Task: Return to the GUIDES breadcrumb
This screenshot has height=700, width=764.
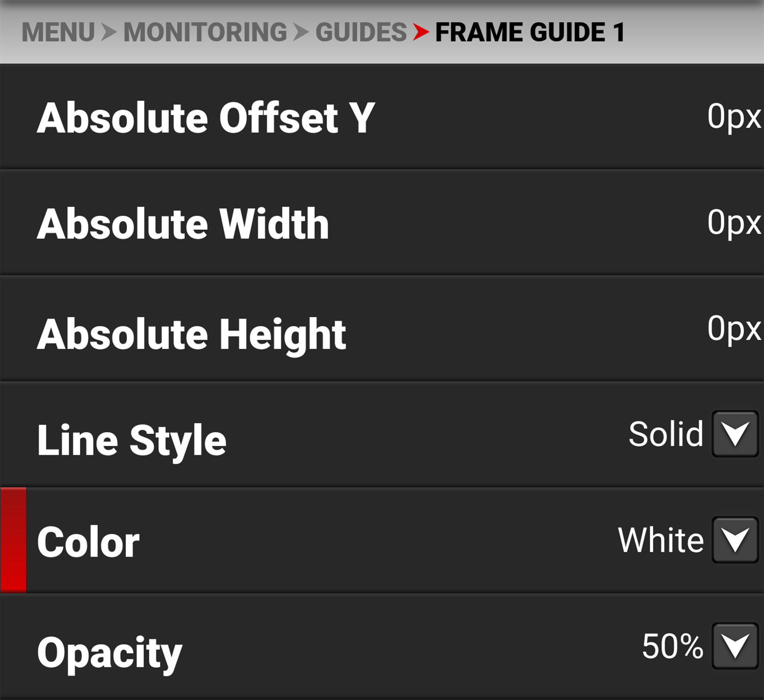Action: 361,33
